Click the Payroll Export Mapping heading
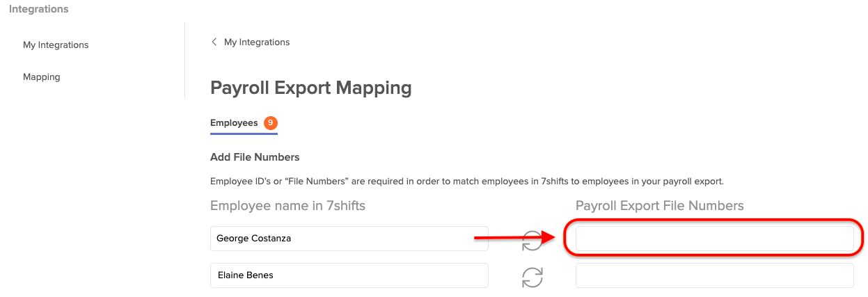The height and width of the screenshot is (297, 868). click(310, 88)
